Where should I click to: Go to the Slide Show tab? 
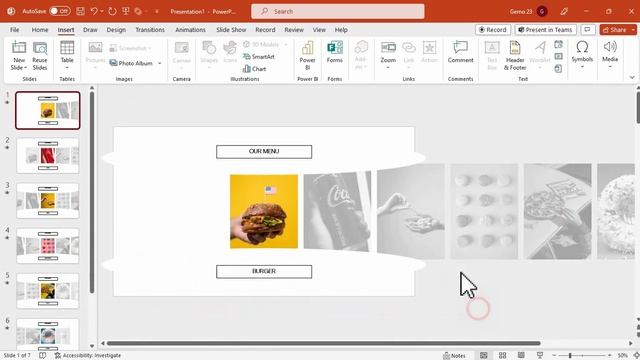[231, 30]
